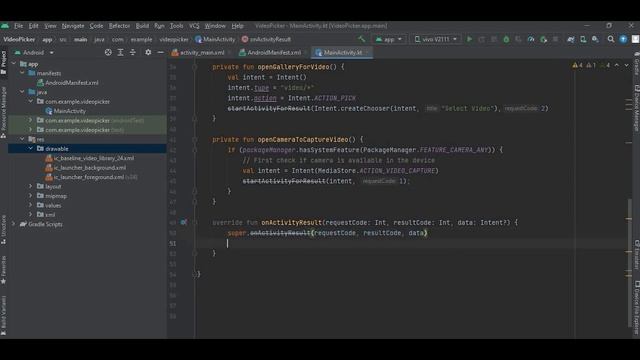Open the app run configuration dropdown
The image size is (640, 360).
tap(389, 39)
